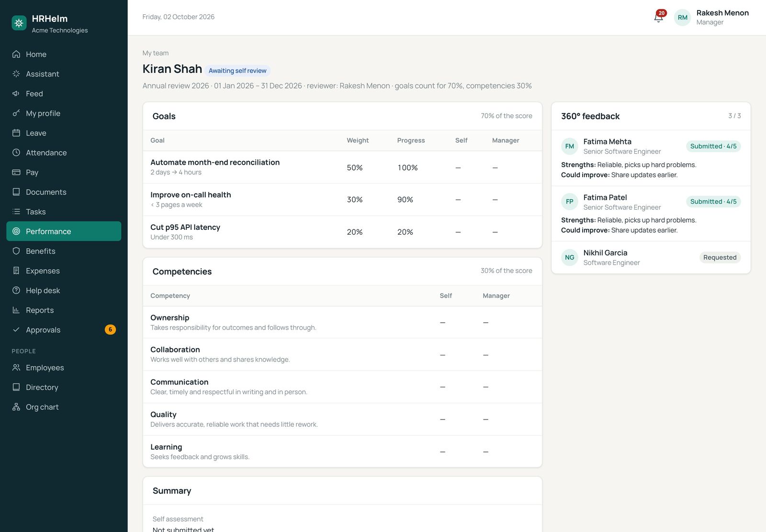Click Nikhil Garcia's Requested badge

(720, 257)
